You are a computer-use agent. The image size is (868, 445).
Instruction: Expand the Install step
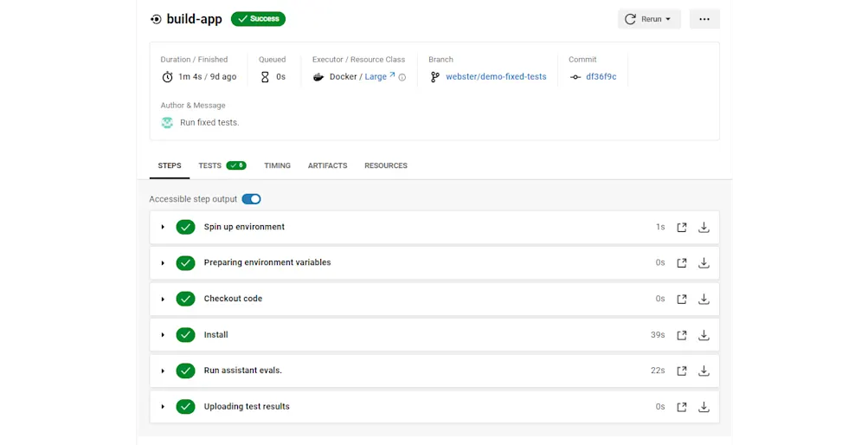tap(163, 335)
